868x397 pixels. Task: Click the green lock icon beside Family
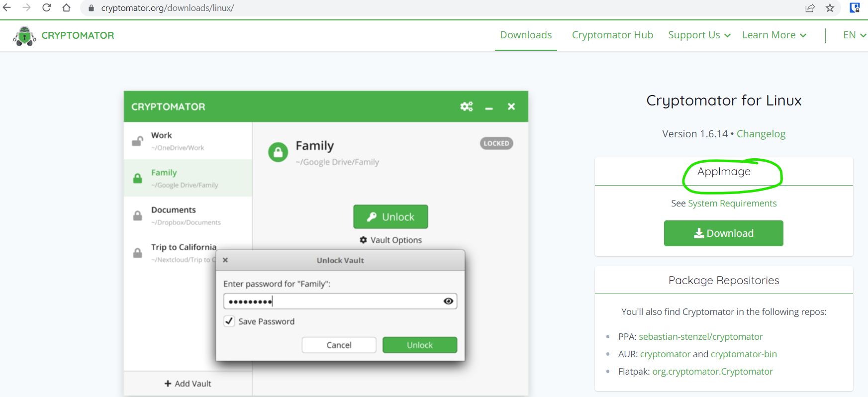tap(278, 152)
